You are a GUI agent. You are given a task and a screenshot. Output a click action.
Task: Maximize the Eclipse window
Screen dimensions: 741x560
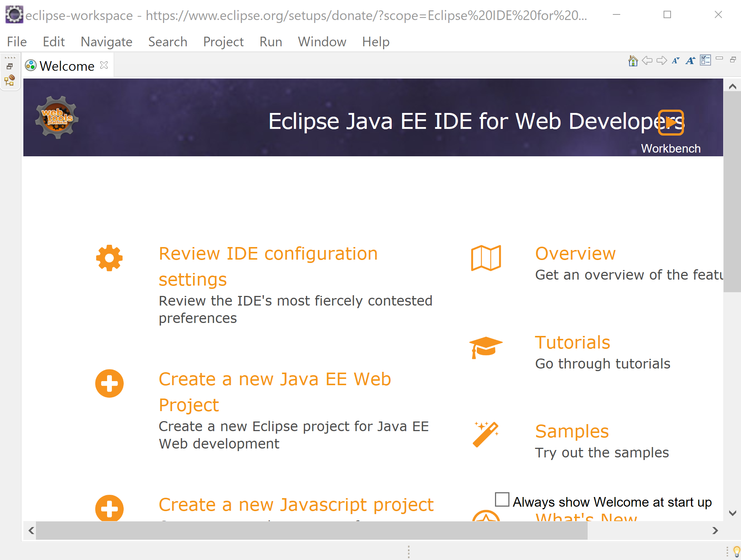pyautogui.click(x=667, y=15)
